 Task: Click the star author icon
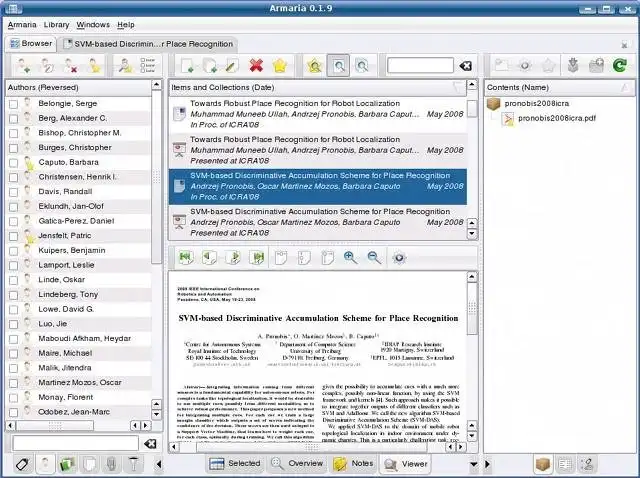pos(94,65)
